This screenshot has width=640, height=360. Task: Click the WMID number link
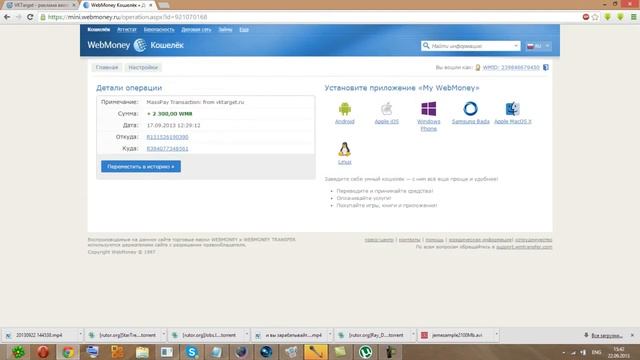(x=511, y=67)
